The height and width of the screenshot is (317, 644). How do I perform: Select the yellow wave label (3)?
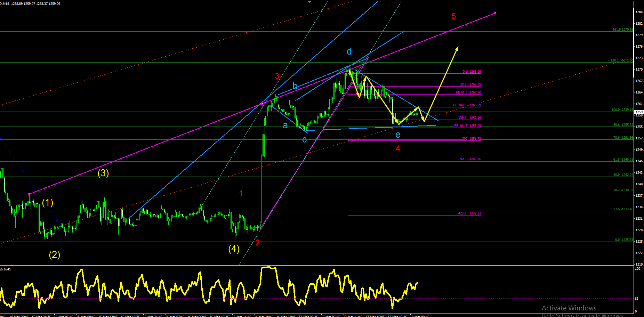(x=103, y=173)
